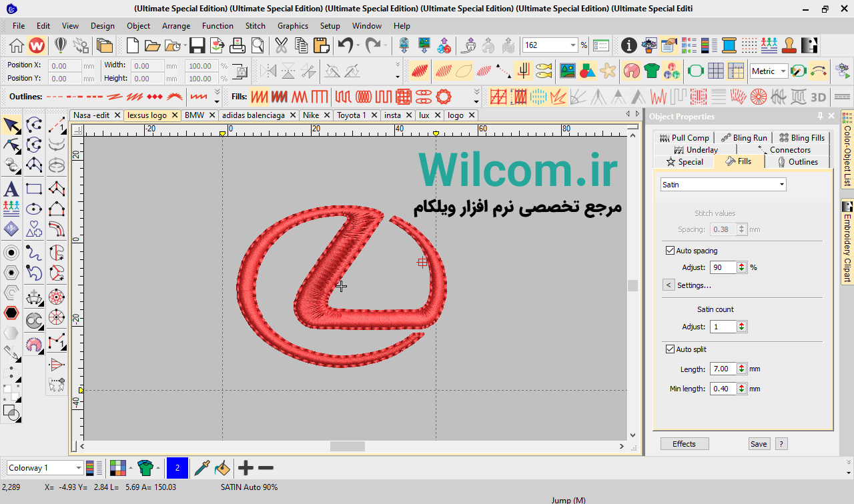Close the lexsus logo tab
854x504 pixels.
pyautogui.click(x=175, y=115)
